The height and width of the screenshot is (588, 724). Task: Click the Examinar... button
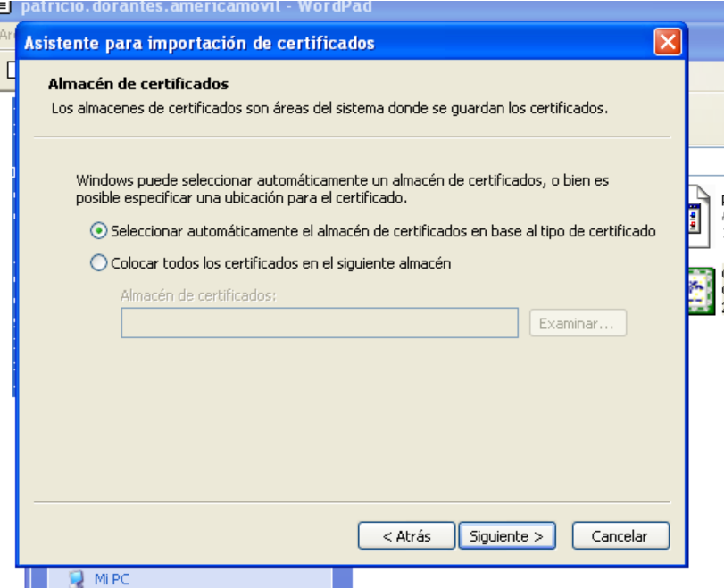pyautogui.click(x=578, y=323)
